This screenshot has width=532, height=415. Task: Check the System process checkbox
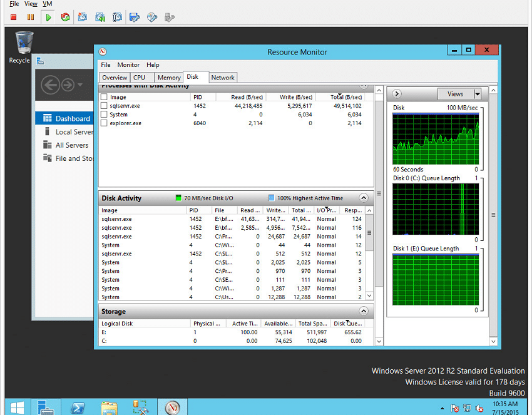pos(104,115)
